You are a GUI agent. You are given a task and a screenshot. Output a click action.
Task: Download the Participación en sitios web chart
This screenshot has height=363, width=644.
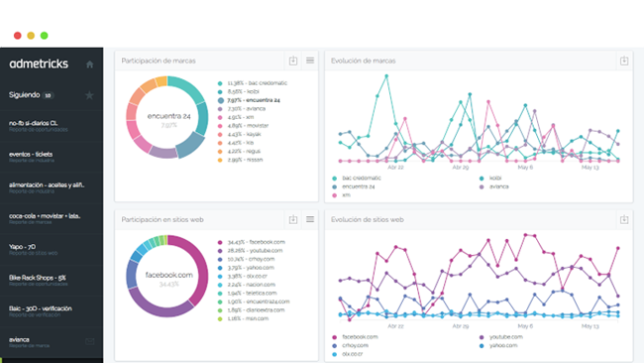pyautogui.click(x=293, y=219)
